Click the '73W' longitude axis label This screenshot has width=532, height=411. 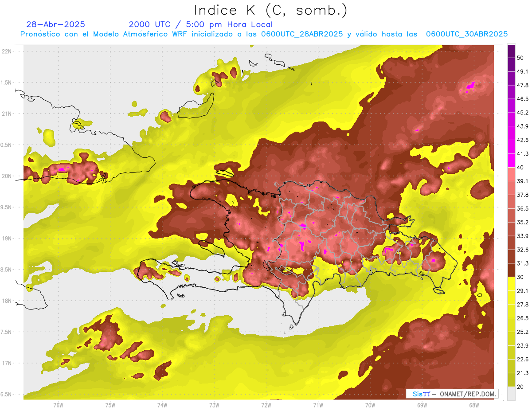tap(214, 405)
